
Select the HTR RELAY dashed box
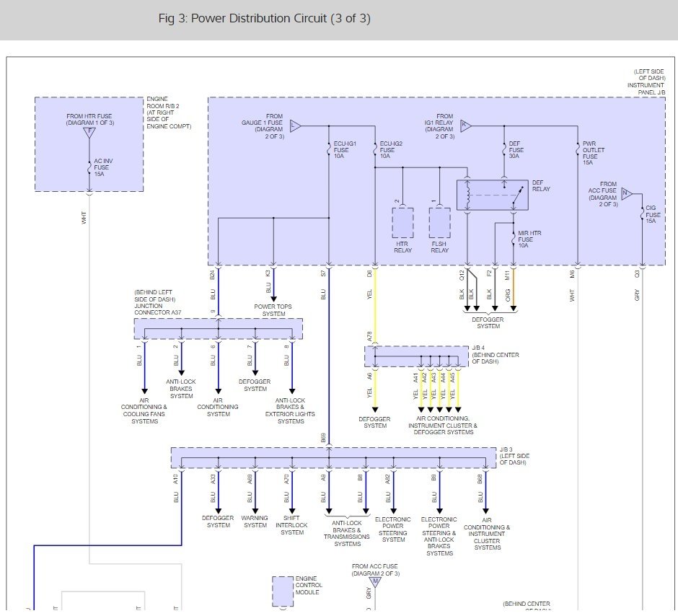coord(402,223)
